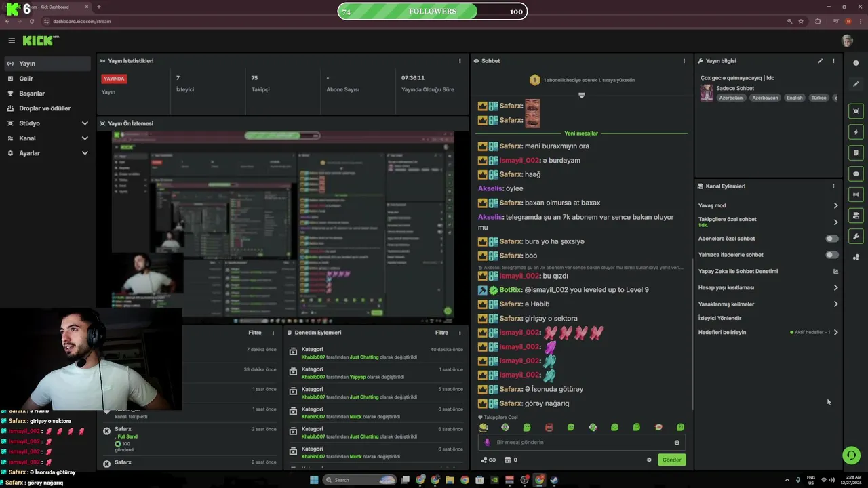Edit stream info with Yayın bilgisi pencil
This screenshot has height=488, width=868.
click(820, 61)
